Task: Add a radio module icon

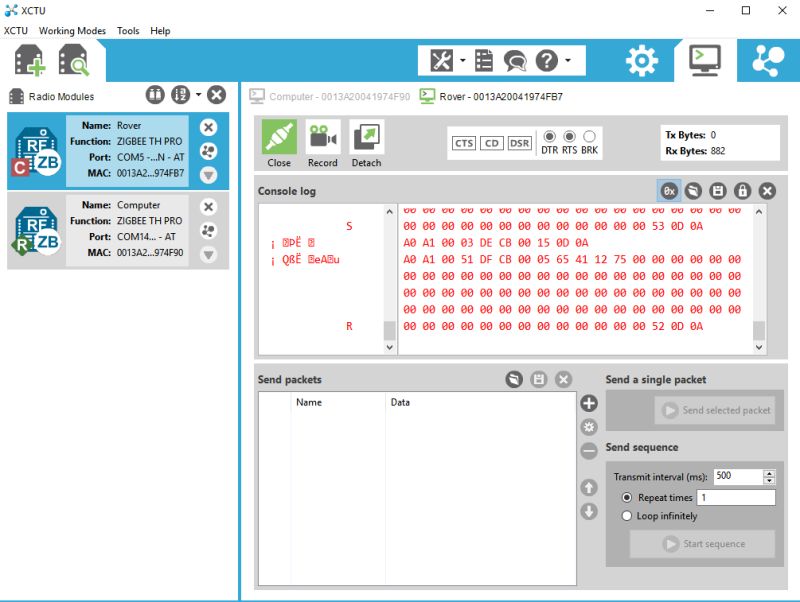Action: 30,60
